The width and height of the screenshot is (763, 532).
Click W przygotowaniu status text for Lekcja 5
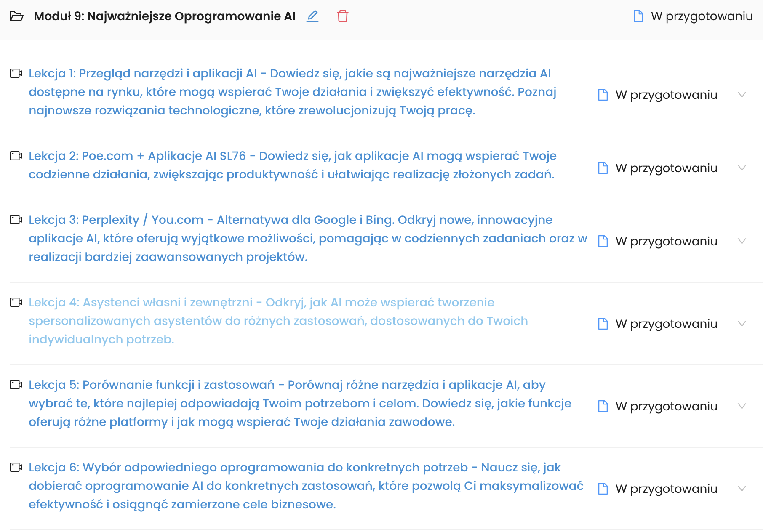point(667,407)
